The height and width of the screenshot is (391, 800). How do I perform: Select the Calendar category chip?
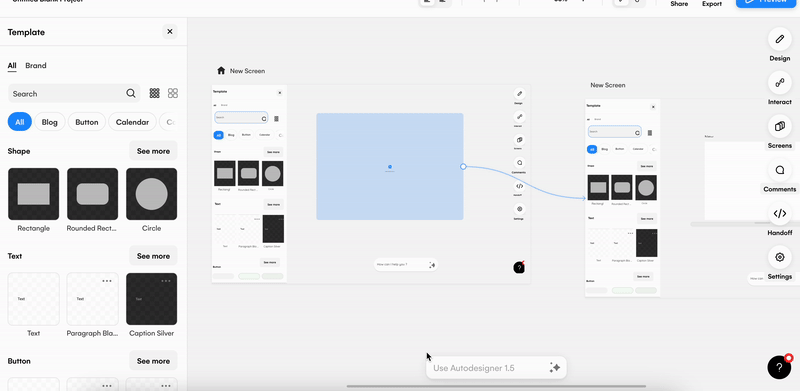coord(132,122)
